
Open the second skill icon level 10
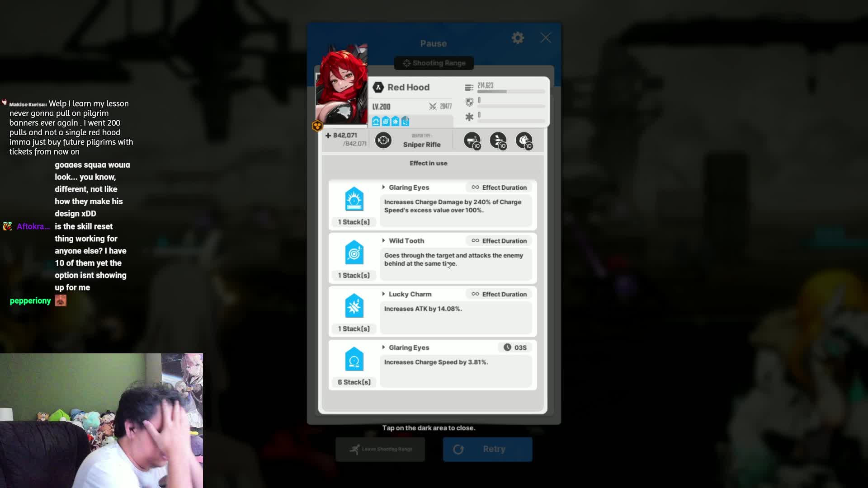[x=498, y=141]
